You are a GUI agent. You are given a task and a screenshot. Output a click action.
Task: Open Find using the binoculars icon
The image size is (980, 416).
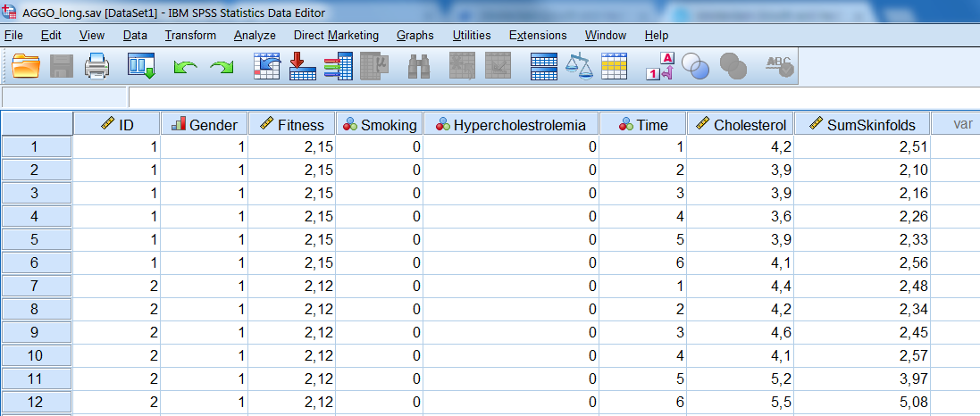[419, 66]
